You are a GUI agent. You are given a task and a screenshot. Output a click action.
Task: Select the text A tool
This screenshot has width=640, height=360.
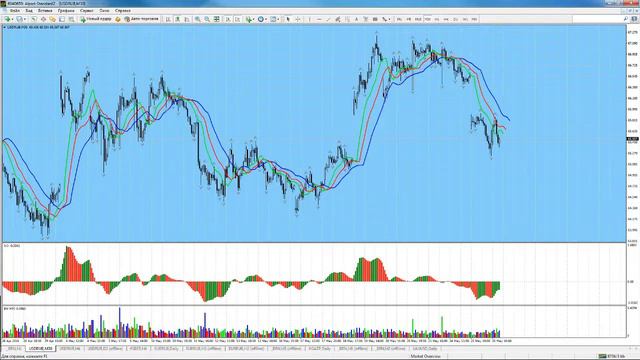(356, 19)
